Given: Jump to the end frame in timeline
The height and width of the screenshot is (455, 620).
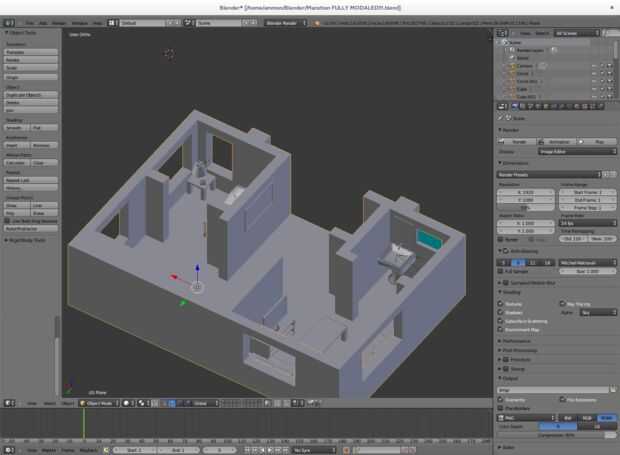Looking at the screenshot, I should click(x=286, y=450).
